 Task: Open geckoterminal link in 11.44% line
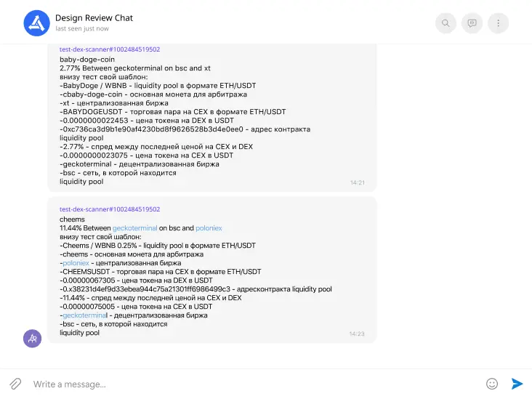click(134, 228)
